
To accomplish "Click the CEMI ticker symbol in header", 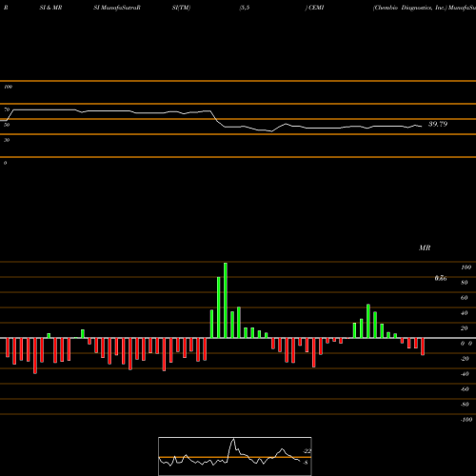I will click(316, 8).
